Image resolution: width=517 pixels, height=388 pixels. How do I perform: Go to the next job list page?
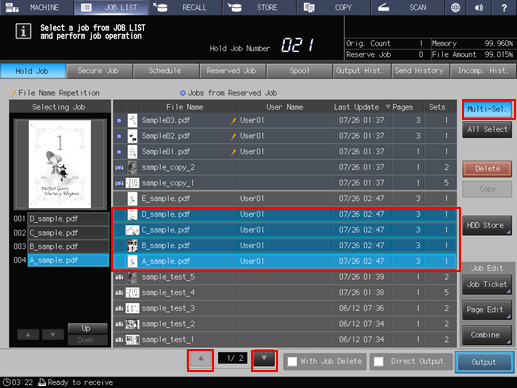coord(264,359)
